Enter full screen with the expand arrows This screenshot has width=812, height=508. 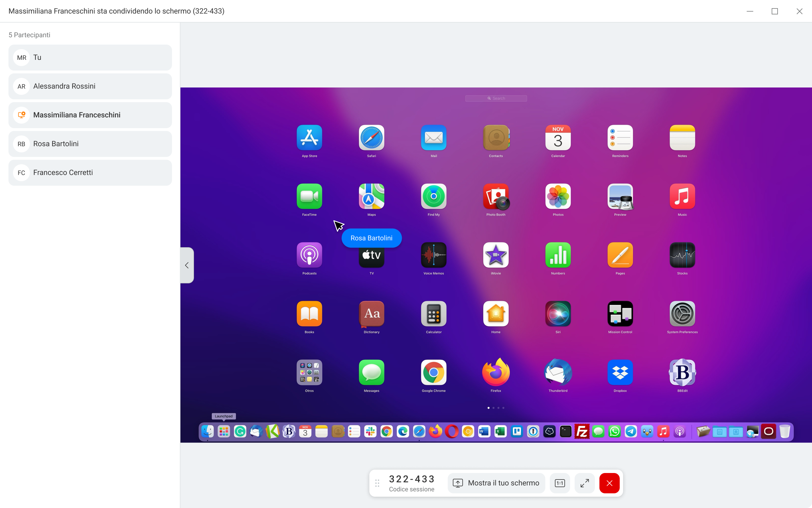(x=584, y=483)
